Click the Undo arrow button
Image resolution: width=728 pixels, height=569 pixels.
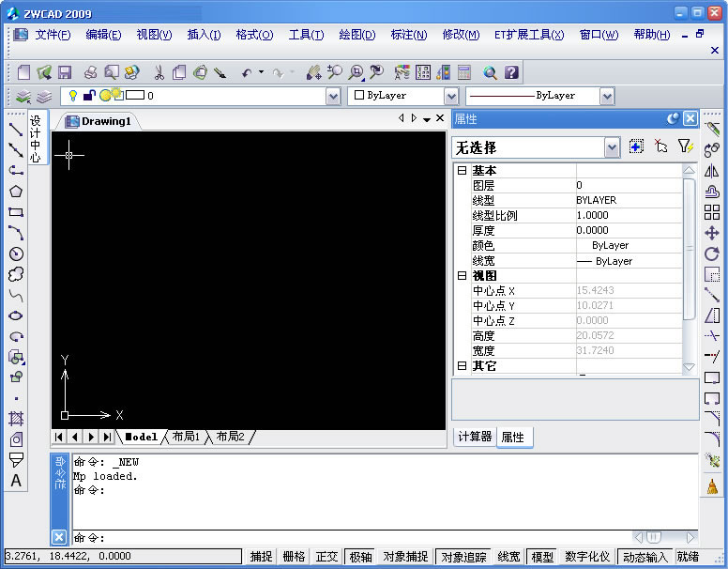click(247, 72)
